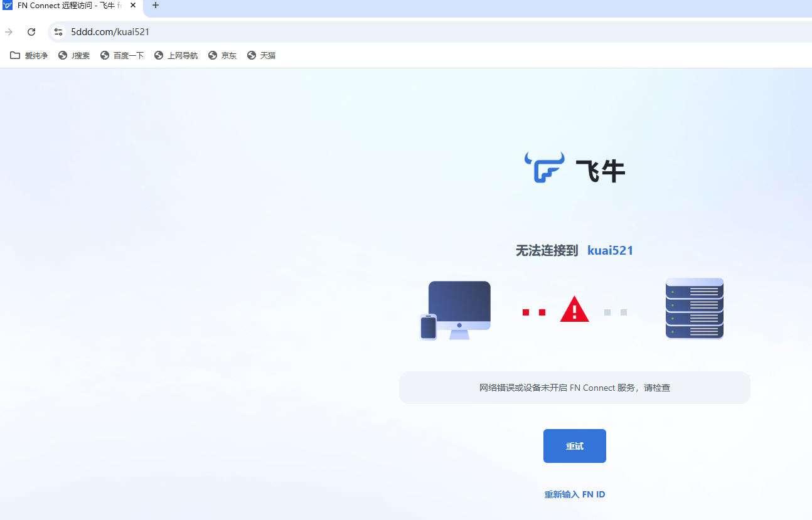Close the FN Connect 远程访问 tab
812x520 pixels.
(x=133, y=6)
